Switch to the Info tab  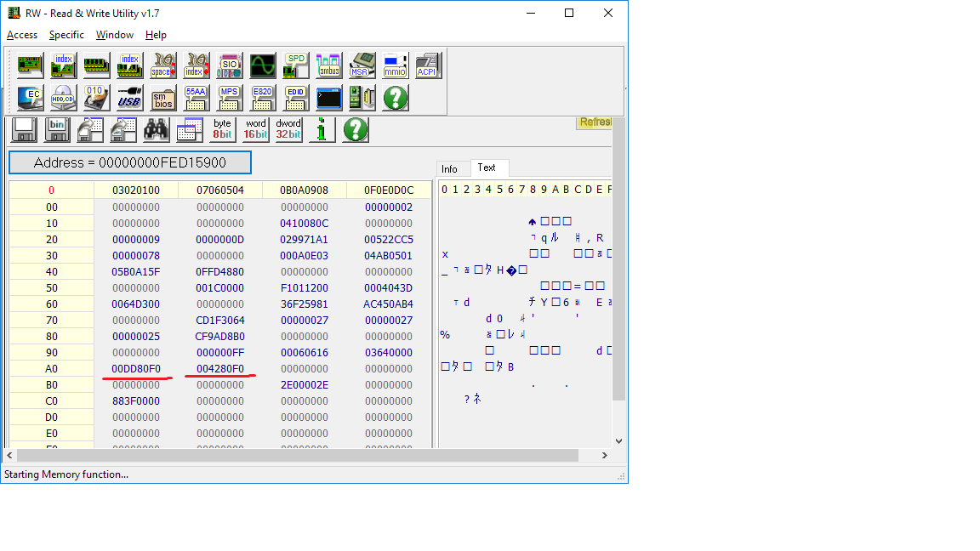450,168
